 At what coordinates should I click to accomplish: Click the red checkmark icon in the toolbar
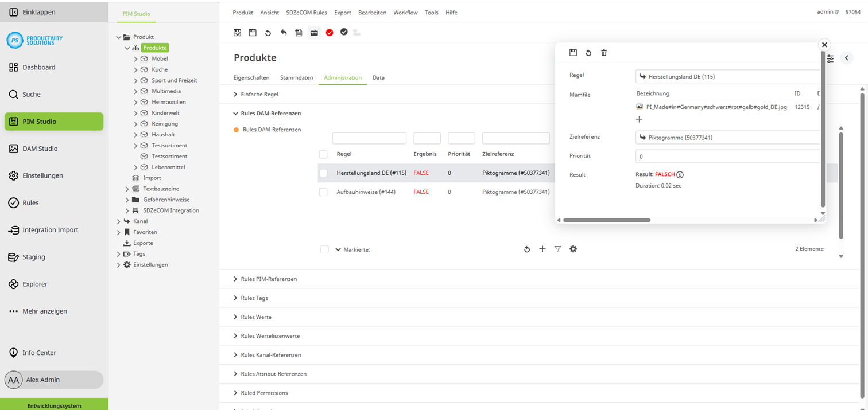point(330,33)
